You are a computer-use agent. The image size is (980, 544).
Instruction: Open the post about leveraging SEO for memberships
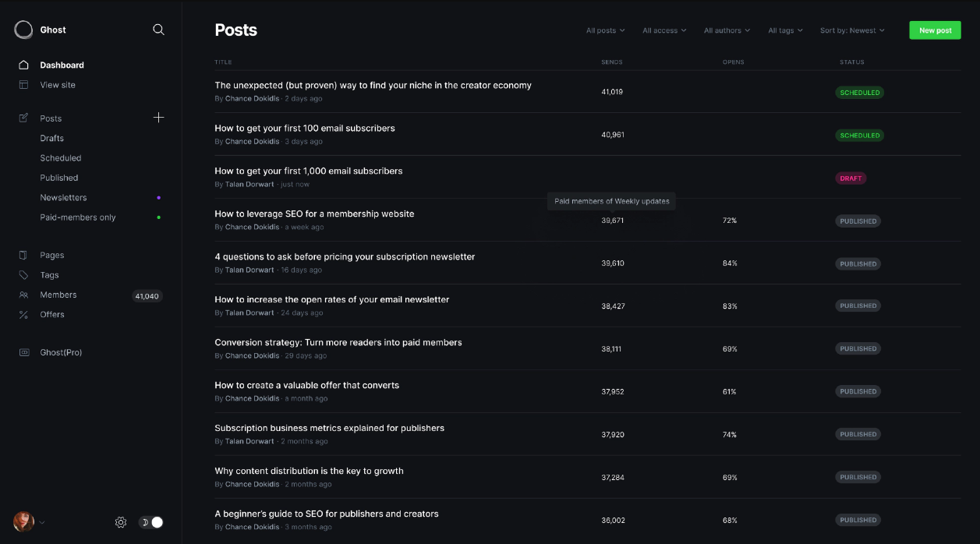tap(314, 213)
